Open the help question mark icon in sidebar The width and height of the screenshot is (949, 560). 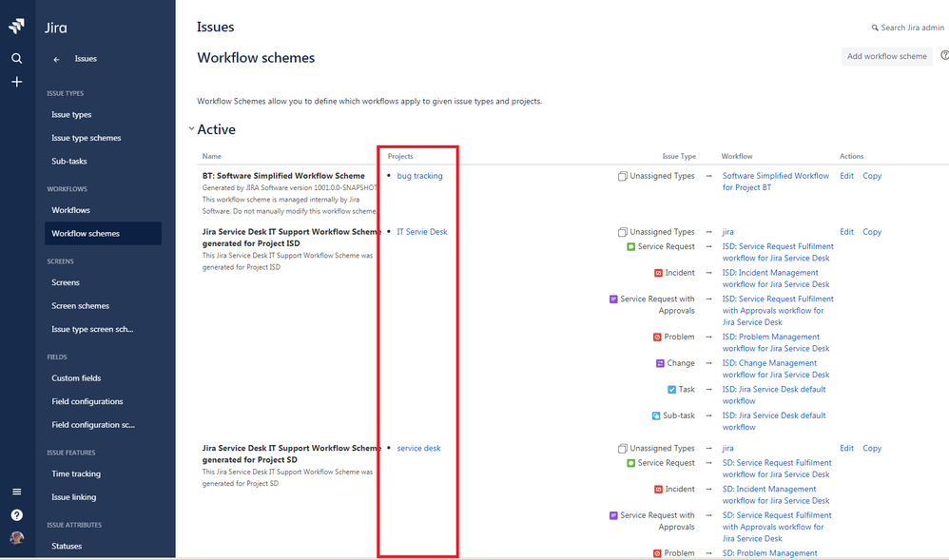tap(17, 514)
